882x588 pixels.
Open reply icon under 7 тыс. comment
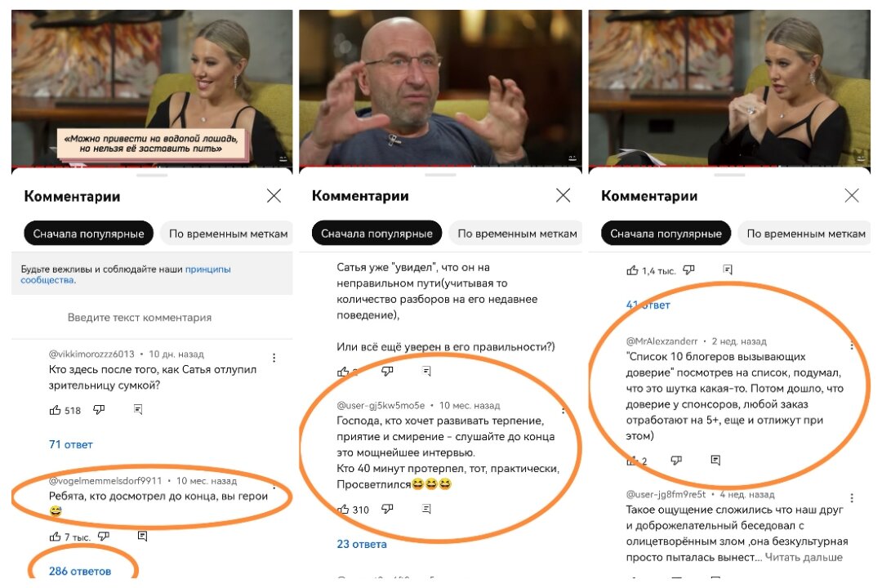pyautogui.click(x=142, y=537)
